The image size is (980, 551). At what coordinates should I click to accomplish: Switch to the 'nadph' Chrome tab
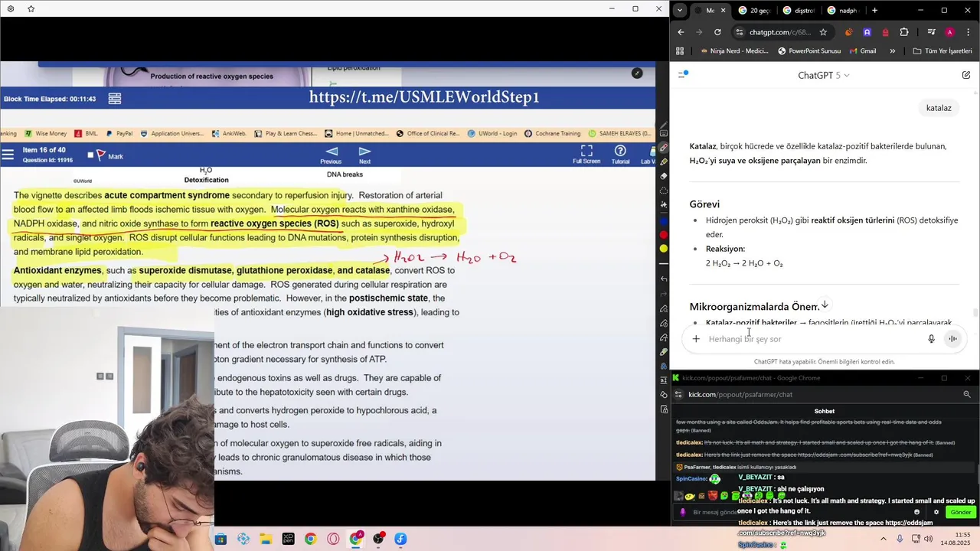click(843, 11)
